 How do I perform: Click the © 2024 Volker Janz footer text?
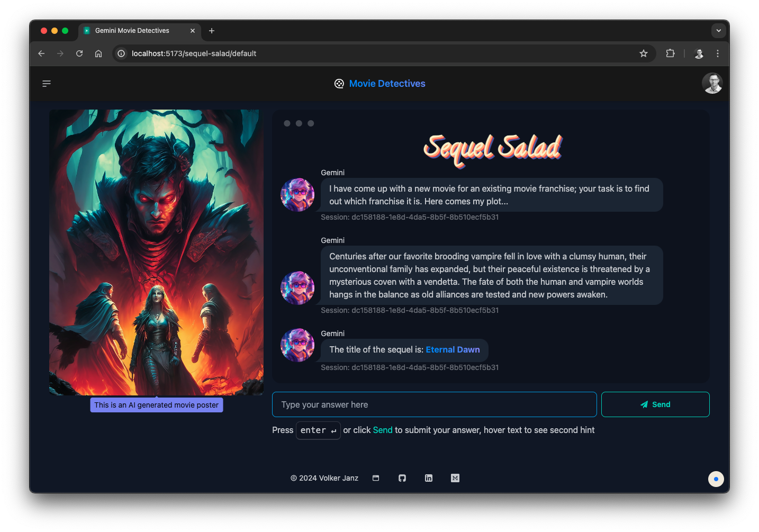pyautogui.click(x=324, y=478)
